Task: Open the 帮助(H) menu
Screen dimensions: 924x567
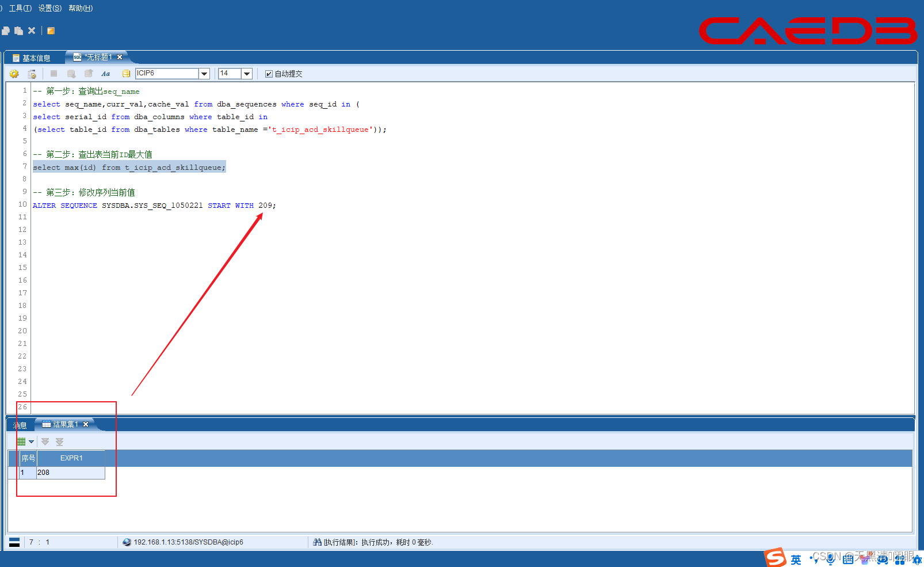Action: click(x=81, y=8)
